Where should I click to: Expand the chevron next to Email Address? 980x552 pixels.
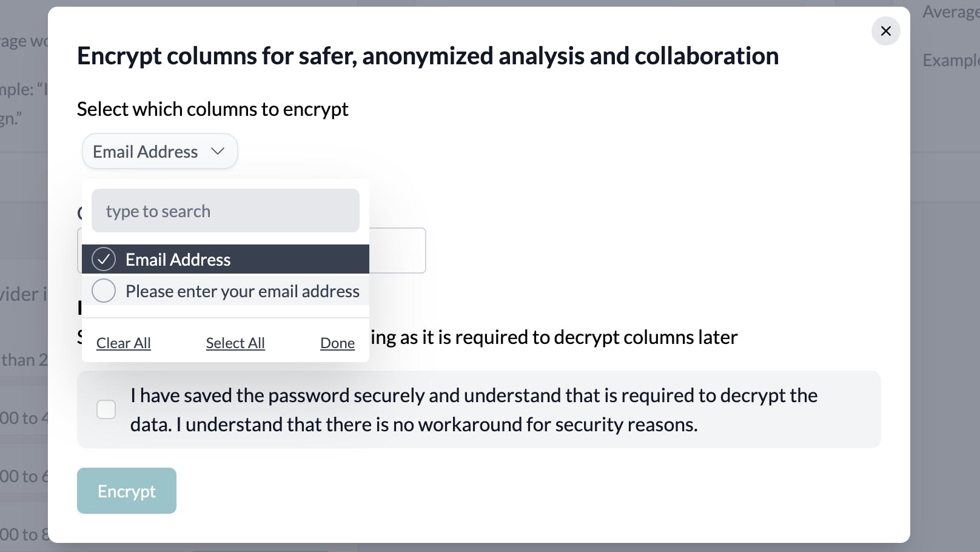218,152
